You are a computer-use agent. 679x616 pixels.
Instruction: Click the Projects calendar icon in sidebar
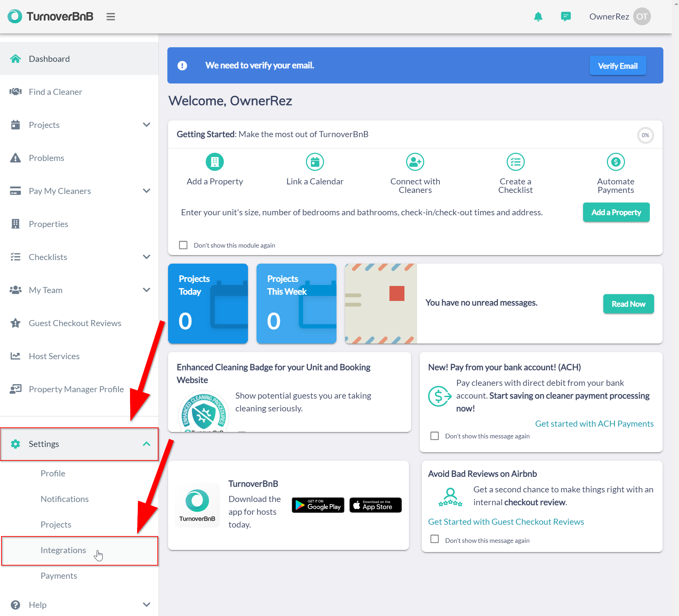[x=15, y=125]
